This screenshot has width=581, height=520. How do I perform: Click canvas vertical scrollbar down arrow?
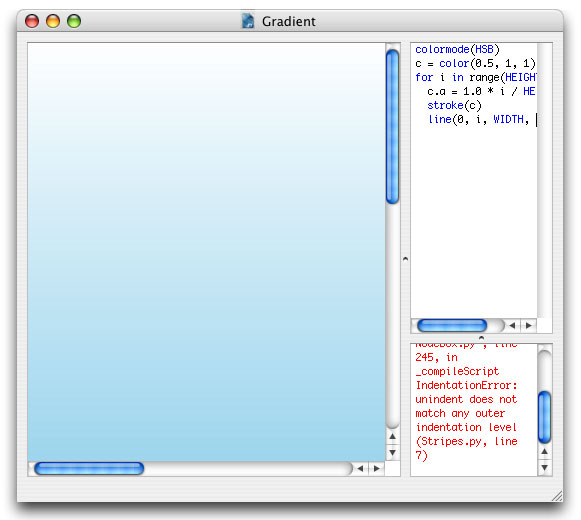tap(393, 453)
